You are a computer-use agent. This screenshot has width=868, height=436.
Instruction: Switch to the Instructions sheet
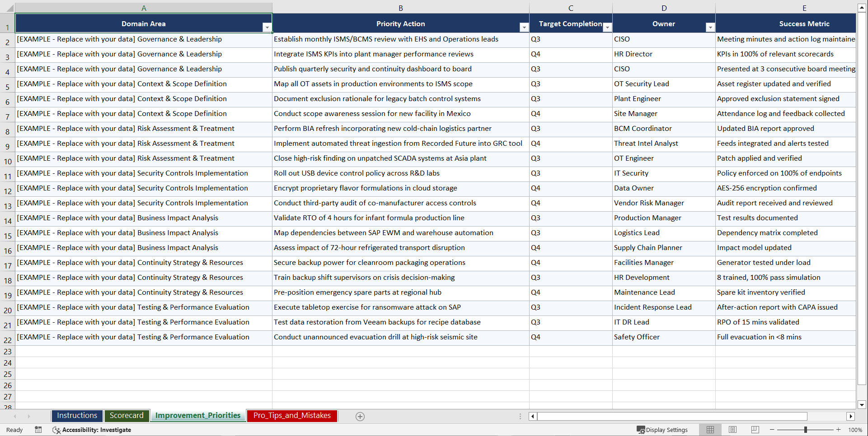77,415
